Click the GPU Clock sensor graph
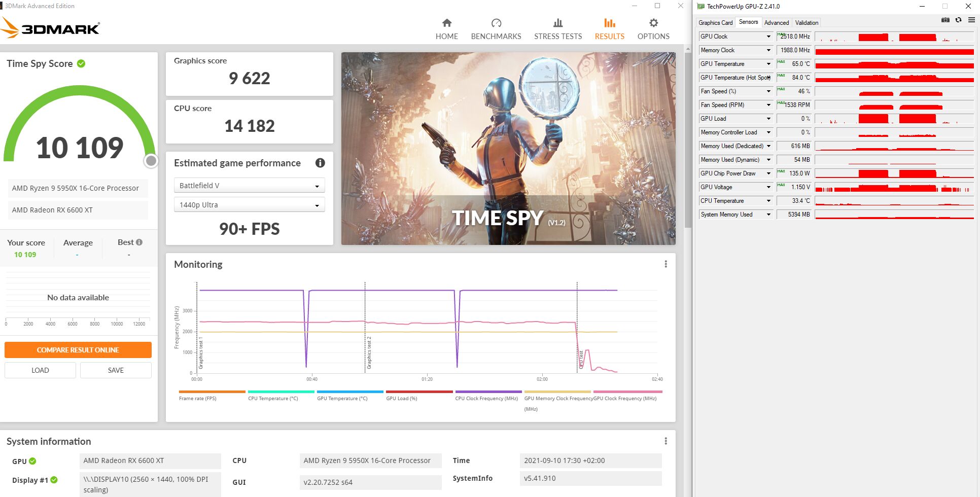The image size is (980, 497). pos(894,37)
